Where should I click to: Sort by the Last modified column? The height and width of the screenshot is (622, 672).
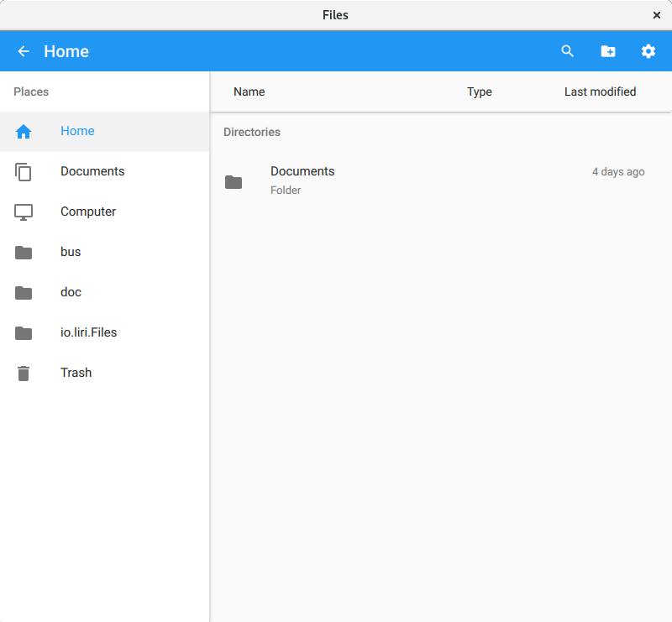[x=600, y=91]
